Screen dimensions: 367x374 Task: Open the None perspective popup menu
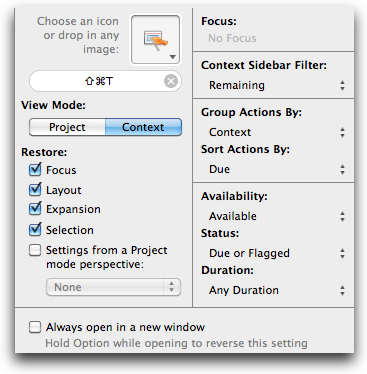113,287
